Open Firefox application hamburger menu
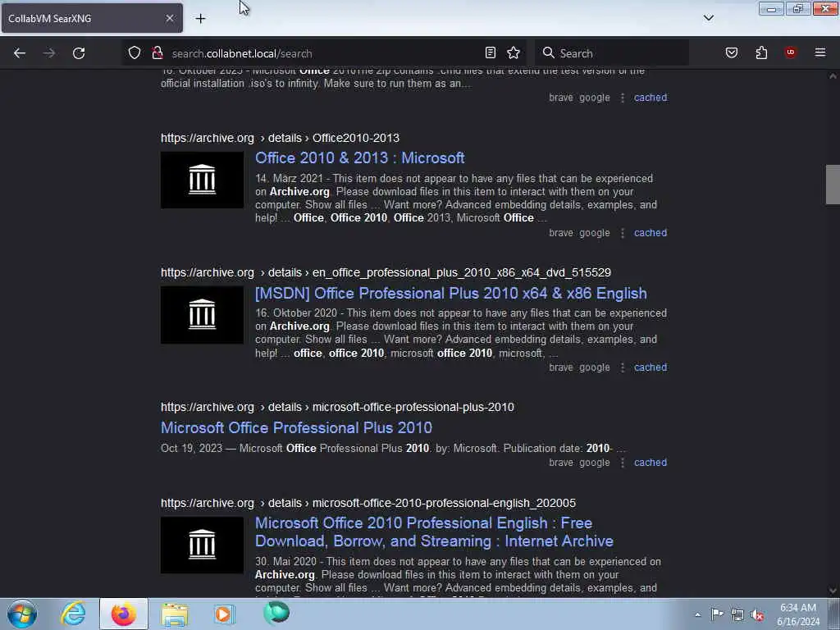 click(x=820, y=52)
